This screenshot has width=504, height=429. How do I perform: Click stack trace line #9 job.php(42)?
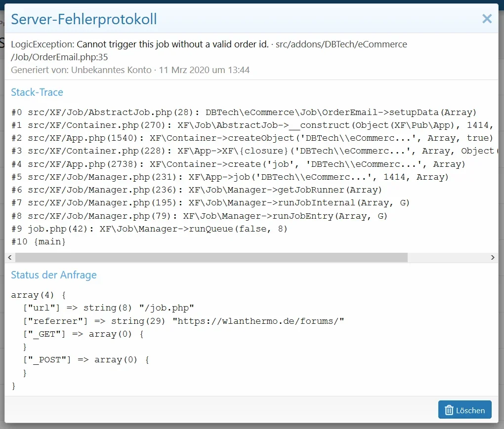pos(149,229)
